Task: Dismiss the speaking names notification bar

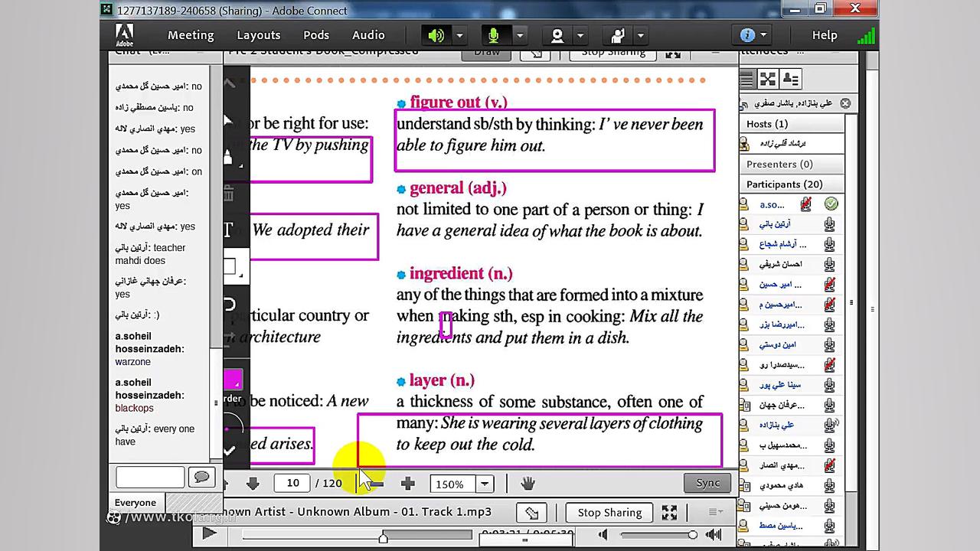Action: click(x=845, y=103)
